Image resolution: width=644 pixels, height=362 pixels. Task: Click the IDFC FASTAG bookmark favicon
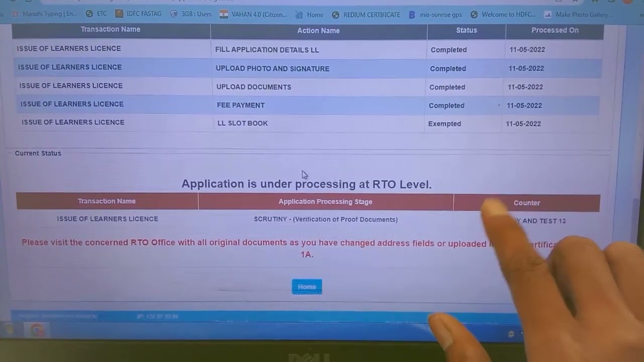pyautogui.click(x=119, y=14)
